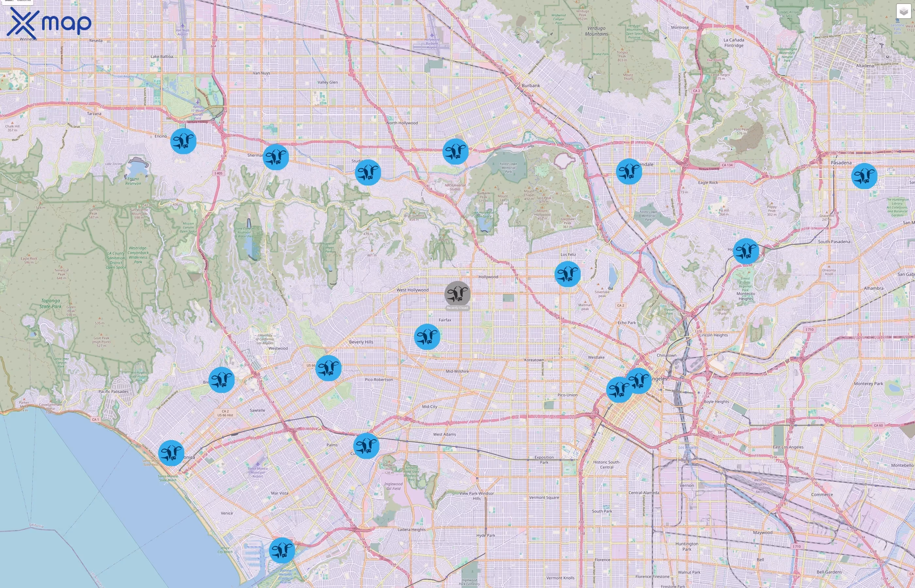The width and height of the screenshot is (915, 588).
Task: Click the Exposition Park label
Action: 544,460
